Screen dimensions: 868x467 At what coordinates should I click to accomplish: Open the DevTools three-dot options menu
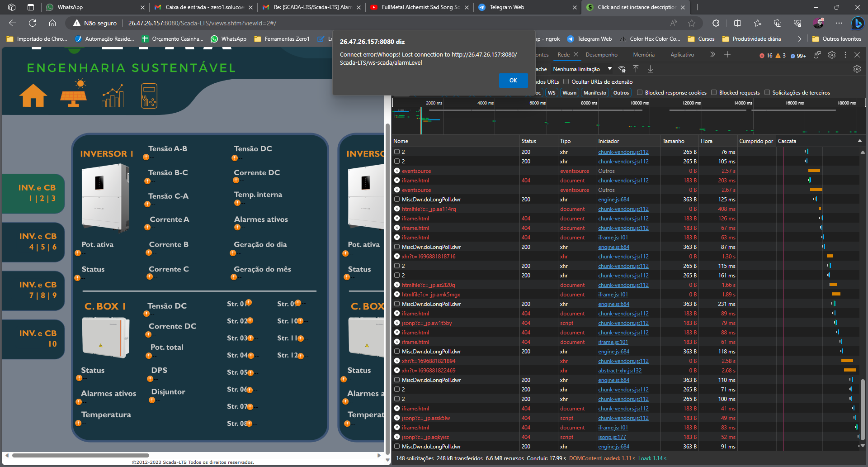tap(845, 54)
